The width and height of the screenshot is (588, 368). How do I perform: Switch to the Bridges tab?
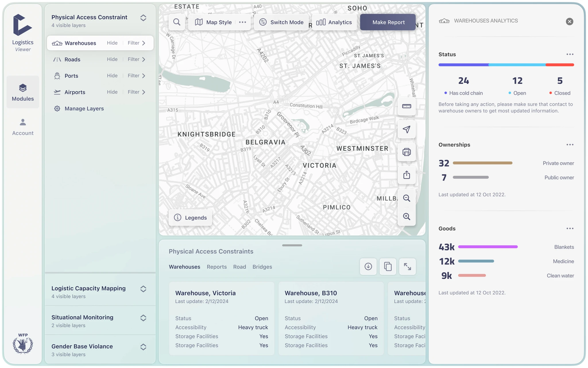[262, 267]
